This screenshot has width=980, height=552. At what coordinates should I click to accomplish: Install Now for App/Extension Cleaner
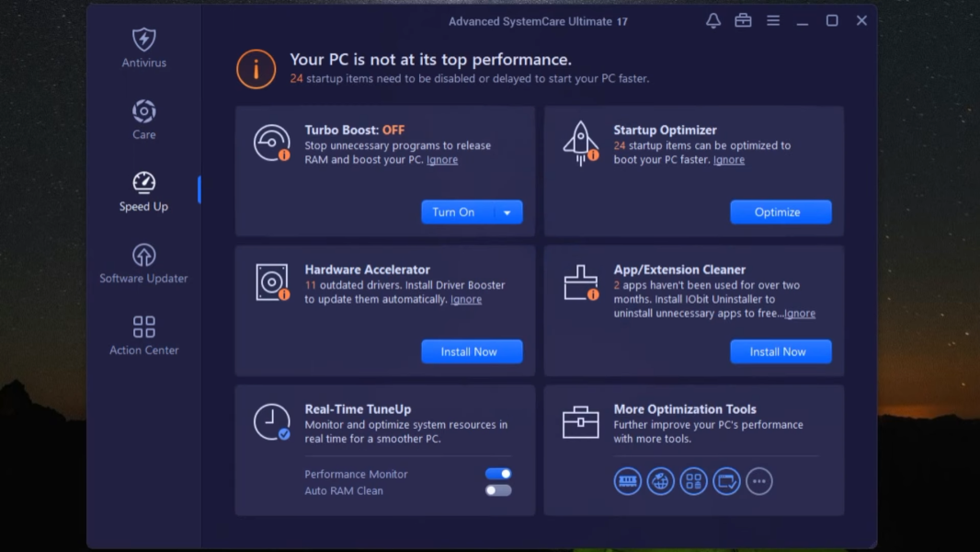point(781,351)
